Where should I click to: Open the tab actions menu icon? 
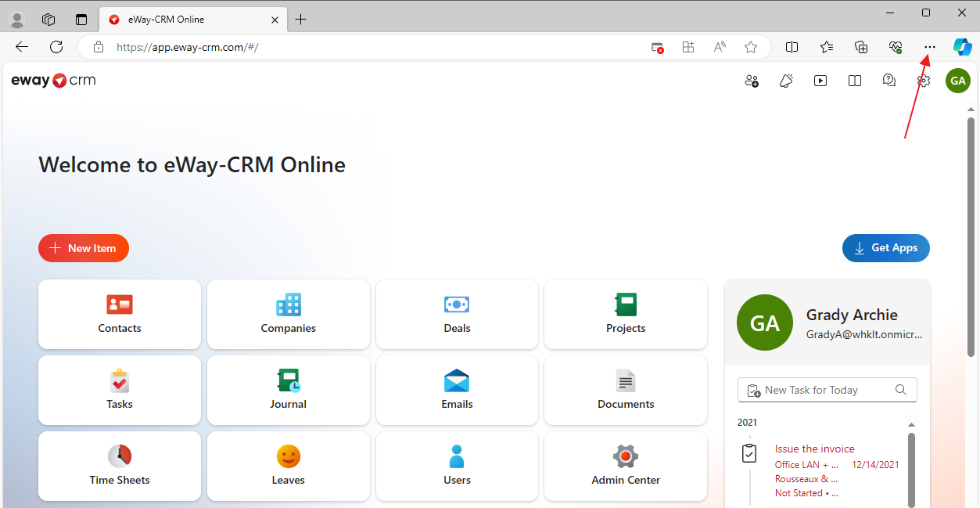coord(81,20)
